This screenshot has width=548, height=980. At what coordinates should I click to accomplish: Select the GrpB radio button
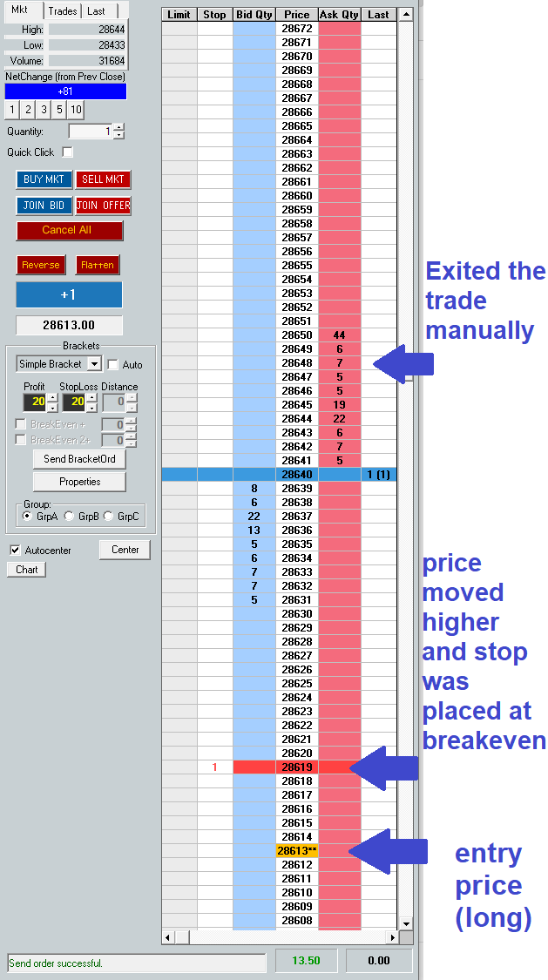[70, 517]
